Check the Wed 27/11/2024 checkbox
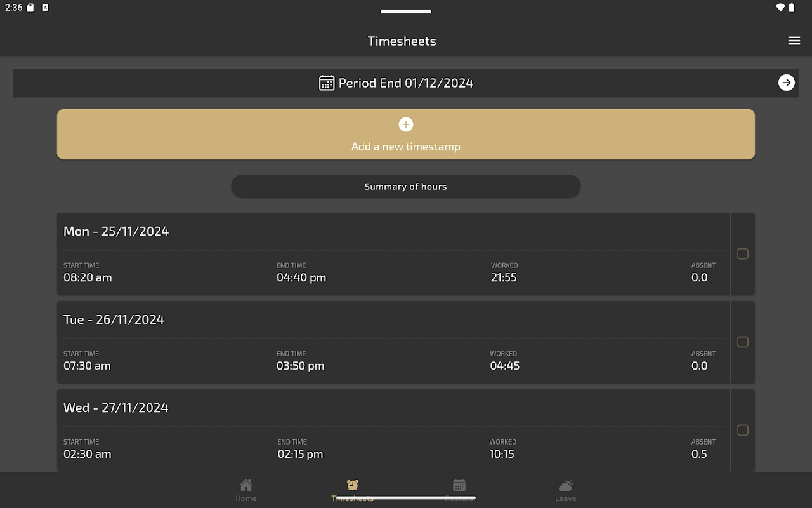 pyautogui.click(x=742, y=431)
